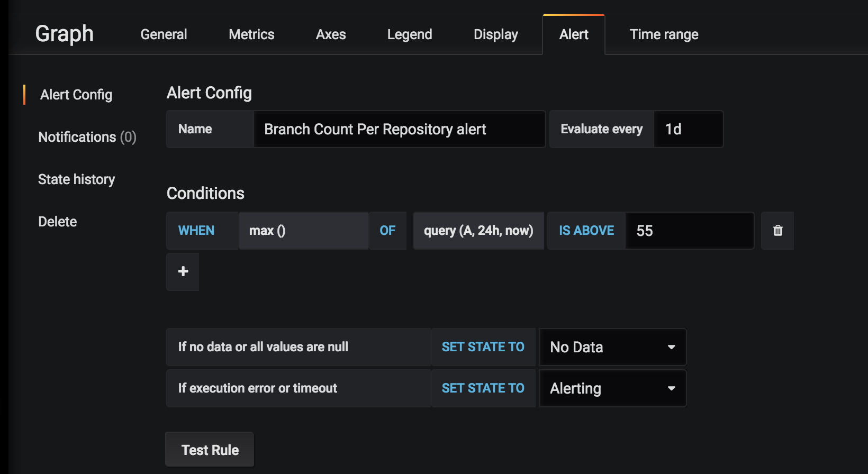Open the No Data state dropdown
Screen dimensions: 868x474
point(612,347)
